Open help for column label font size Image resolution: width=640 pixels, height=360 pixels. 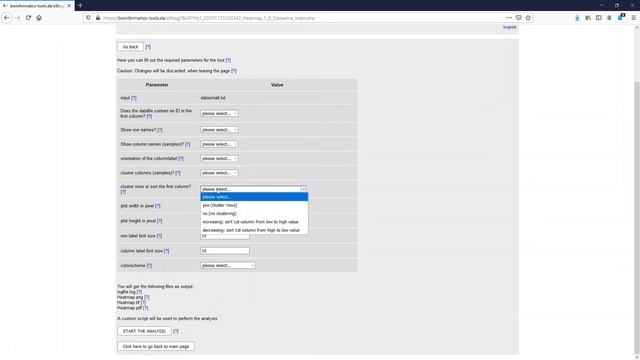[167, 251]
